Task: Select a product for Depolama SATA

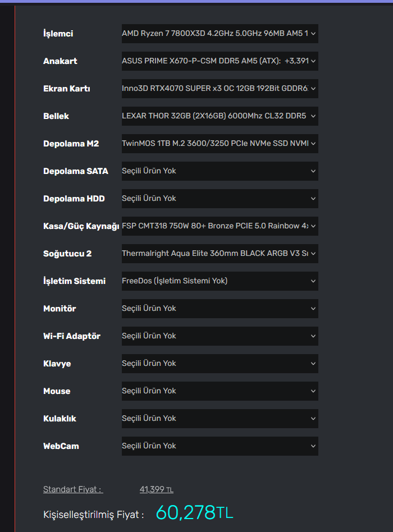Action: point(220,171)
